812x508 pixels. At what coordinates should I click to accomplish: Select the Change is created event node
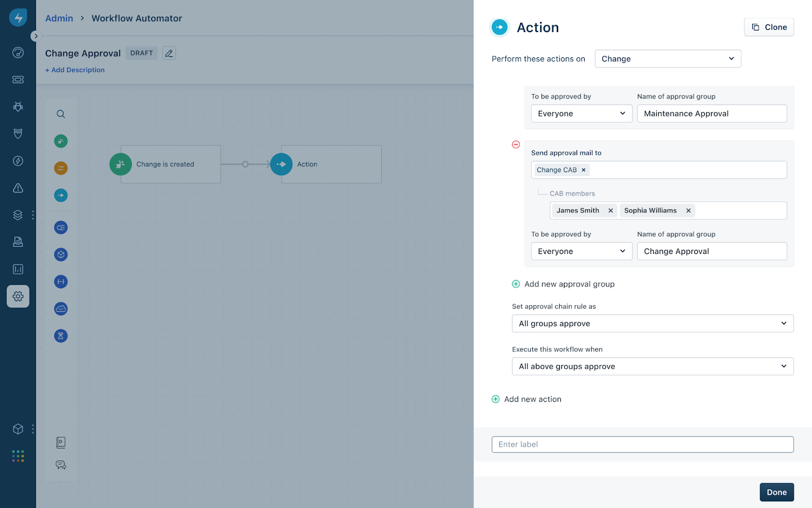pos(165,164)
